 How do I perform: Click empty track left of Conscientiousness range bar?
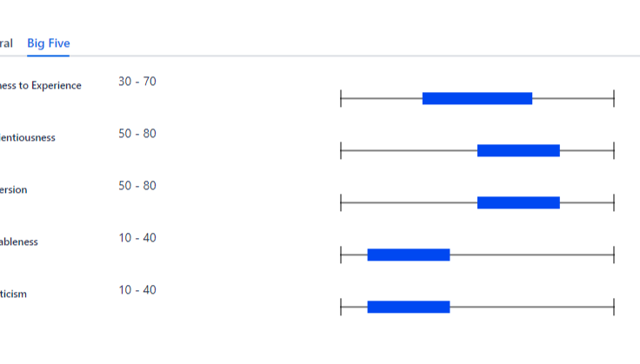click(409, 150)
